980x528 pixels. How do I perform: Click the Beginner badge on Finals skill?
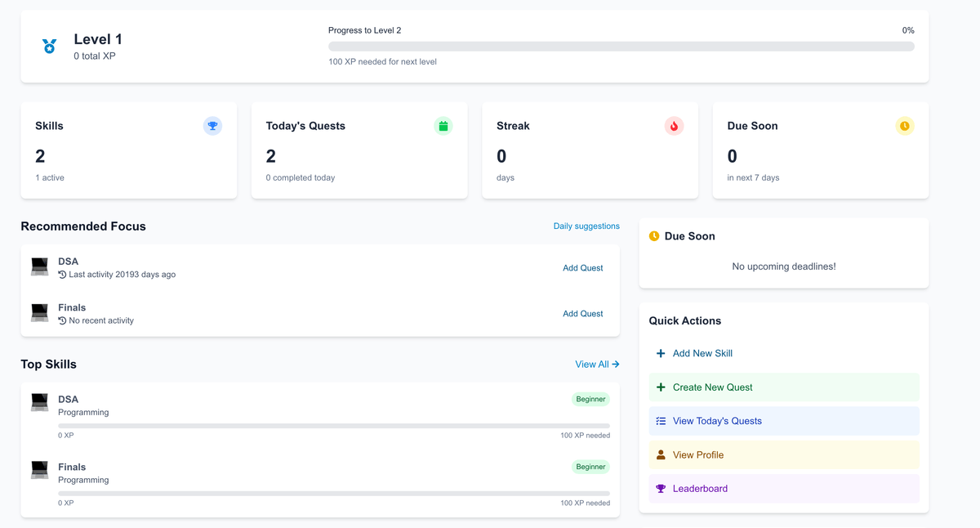click(590, 467)
